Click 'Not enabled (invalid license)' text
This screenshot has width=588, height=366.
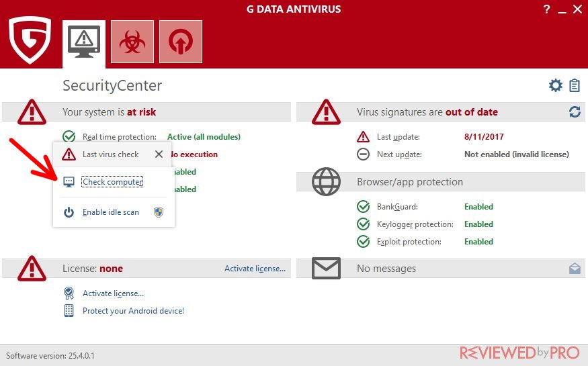[x=517, y=154]
